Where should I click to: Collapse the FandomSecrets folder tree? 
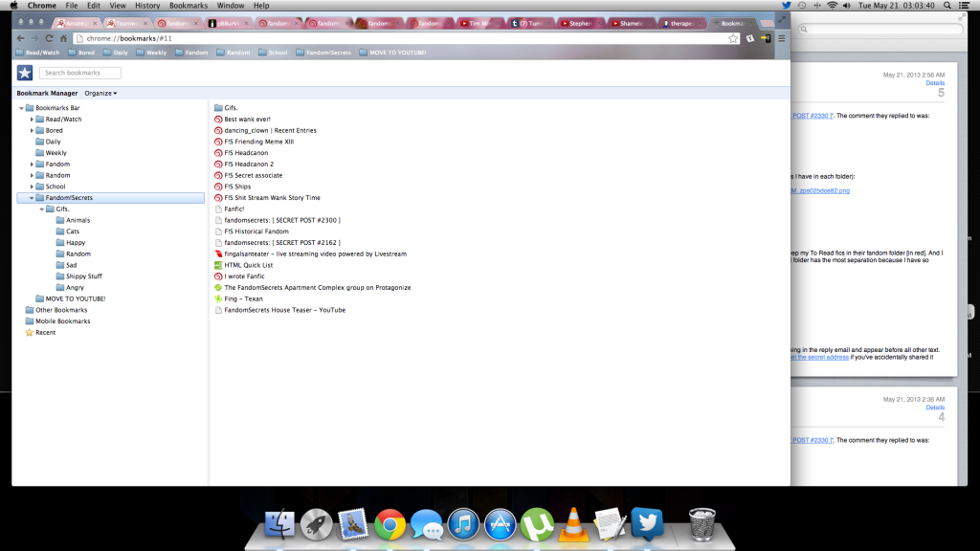32,198
